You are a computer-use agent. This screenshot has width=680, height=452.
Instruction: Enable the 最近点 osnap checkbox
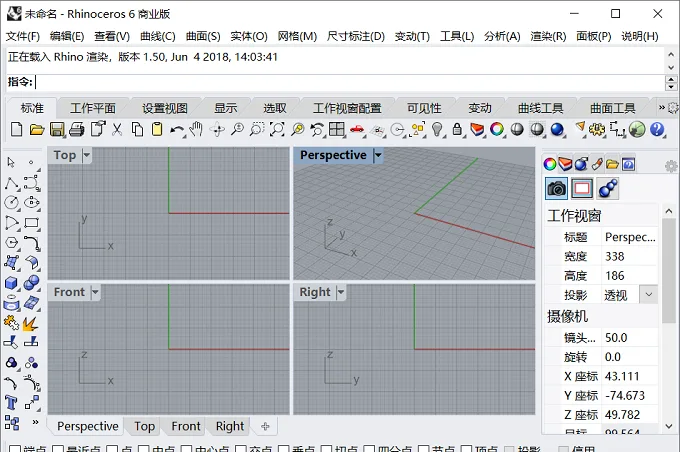[58, 449]
